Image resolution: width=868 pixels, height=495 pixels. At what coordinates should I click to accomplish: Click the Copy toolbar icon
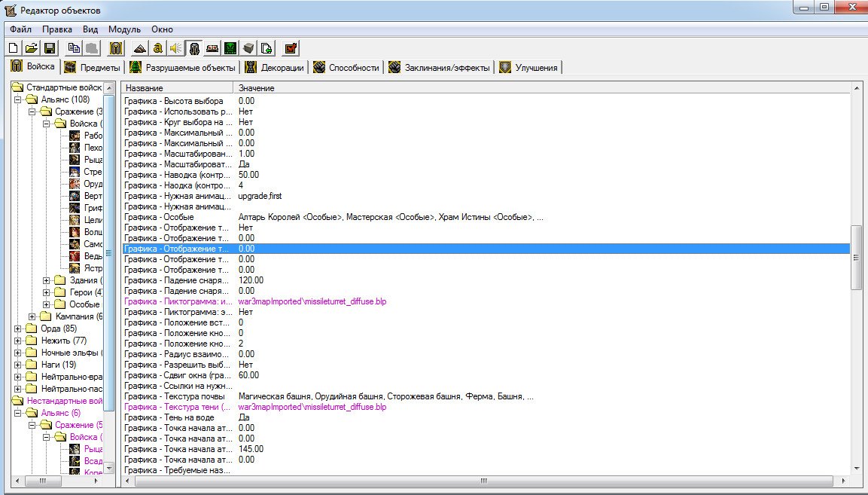[x=74, y=48]
